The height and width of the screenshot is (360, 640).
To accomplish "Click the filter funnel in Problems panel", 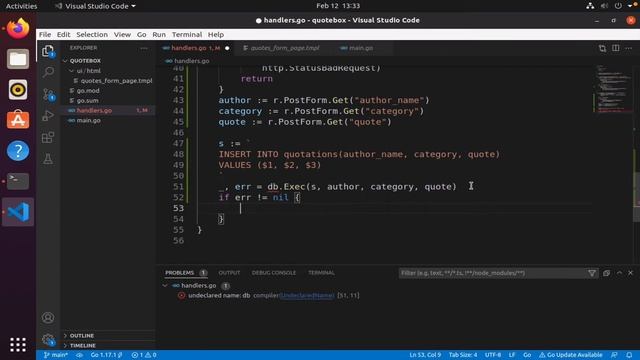I will coord(591,273).
